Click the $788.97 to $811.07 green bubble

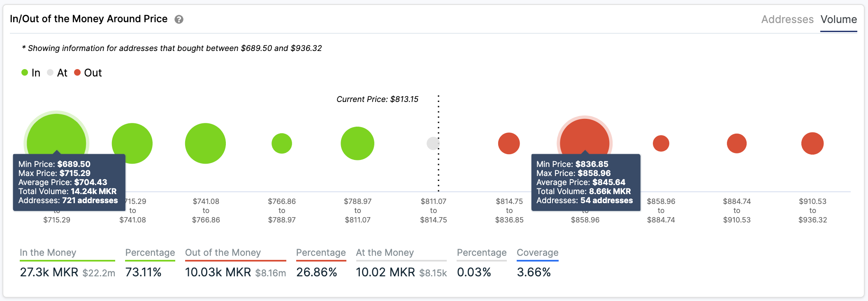coord(357,144)
